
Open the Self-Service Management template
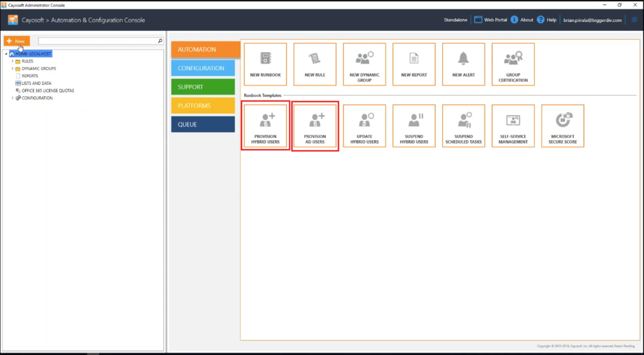point(513,126)
